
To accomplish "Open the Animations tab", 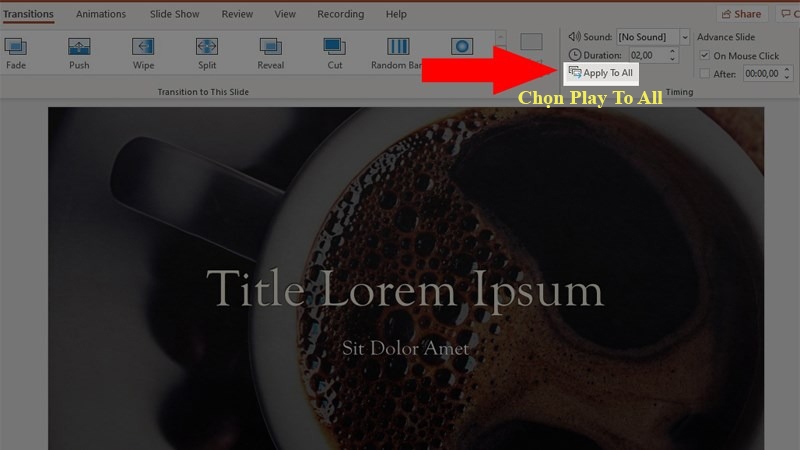I will pos(101,14).
